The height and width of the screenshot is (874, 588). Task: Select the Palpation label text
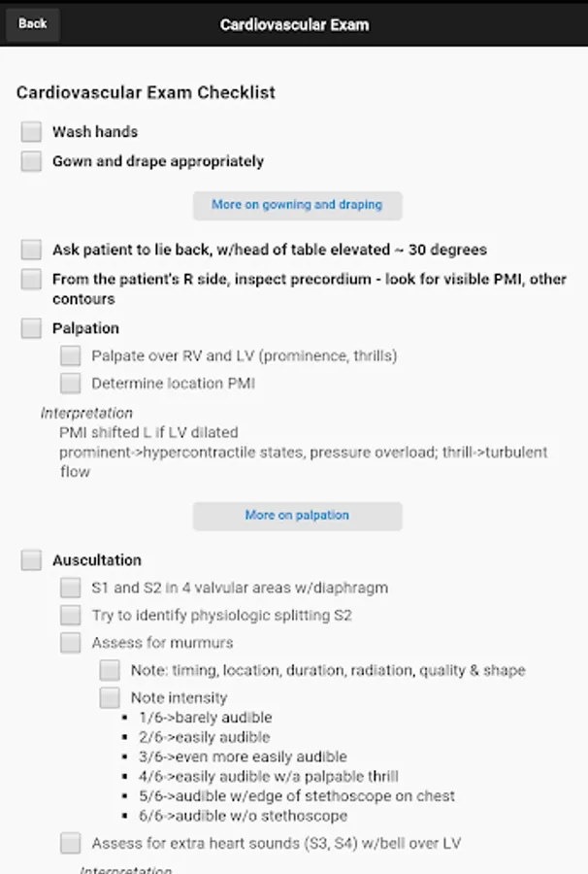click(x=86, y=328)
